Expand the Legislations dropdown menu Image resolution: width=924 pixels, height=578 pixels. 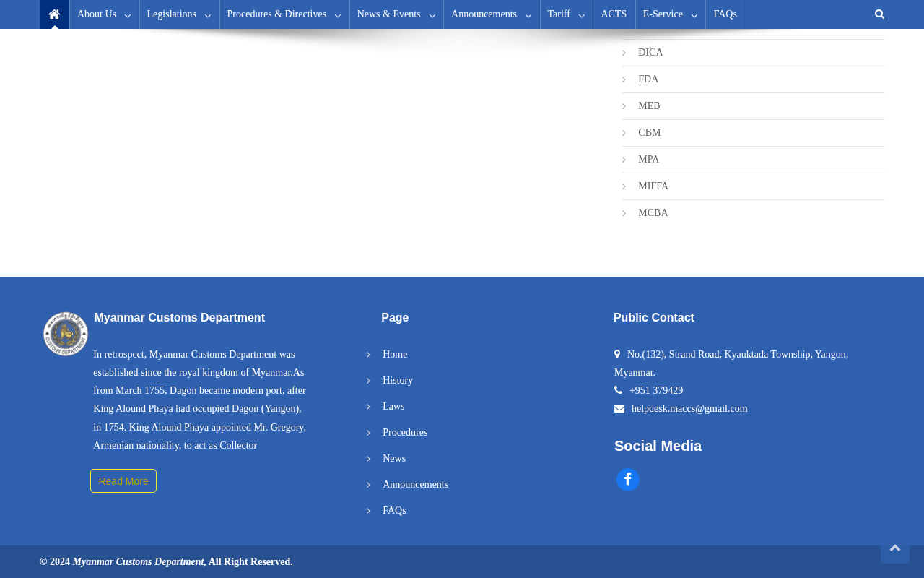tap(179, 14)
